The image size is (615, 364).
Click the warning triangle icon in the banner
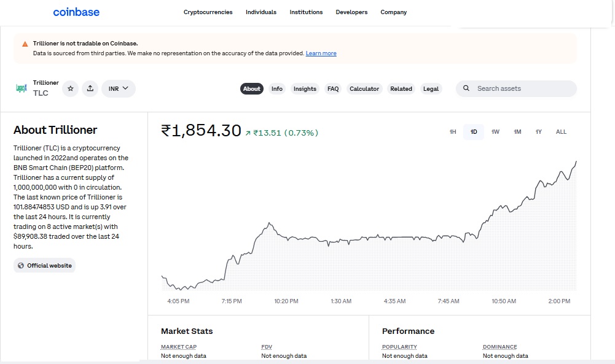coord(25,44)
